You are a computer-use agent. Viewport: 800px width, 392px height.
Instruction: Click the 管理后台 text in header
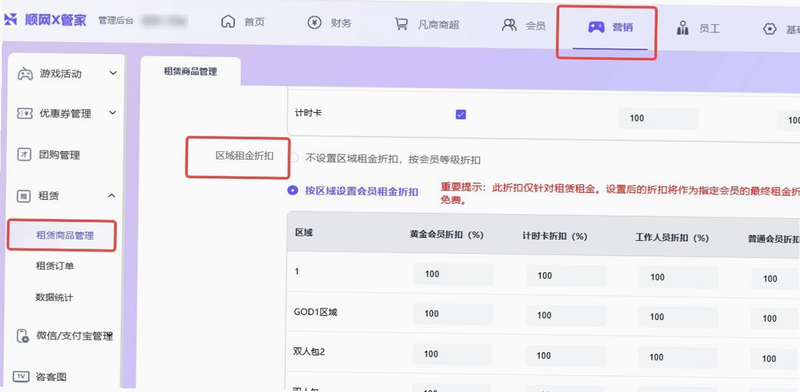point(116,21)
